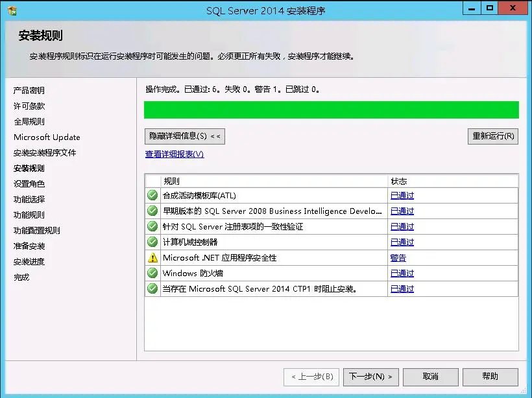This screenshot has height=398, width=532.
Task: Click rule text 合成活动模板库(ATL)
Action: coord(199,196)
